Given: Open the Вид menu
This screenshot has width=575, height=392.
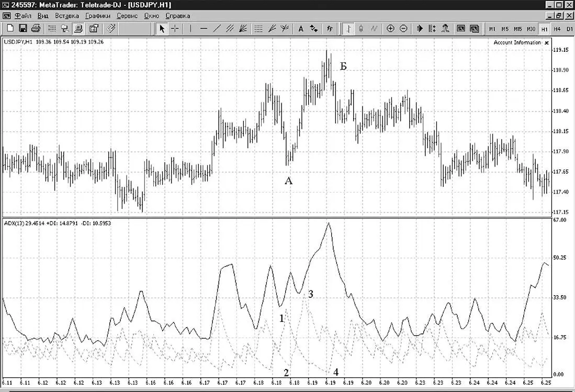Looking at the screenshot, I should pos(43,16).
